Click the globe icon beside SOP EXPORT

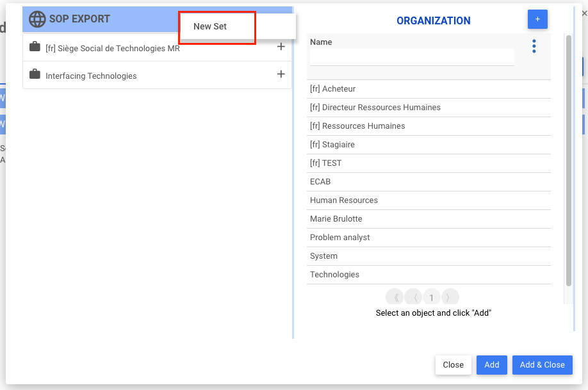(37, 19)
